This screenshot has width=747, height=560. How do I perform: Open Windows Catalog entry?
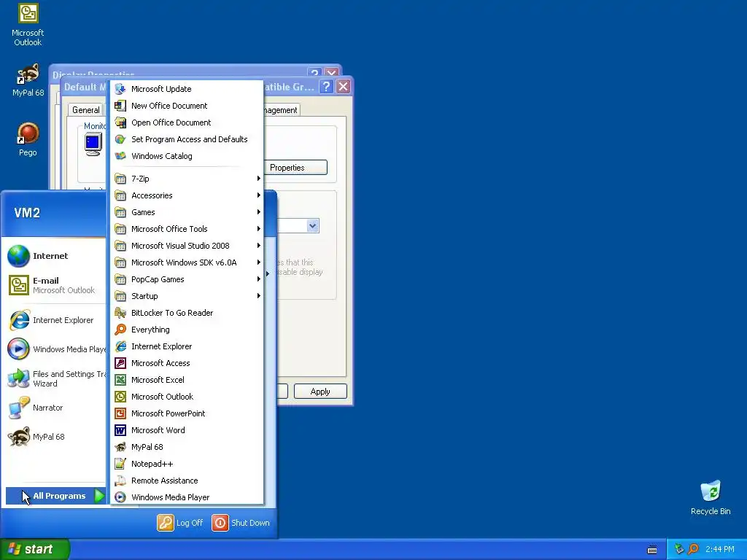[x=187, y=156]
